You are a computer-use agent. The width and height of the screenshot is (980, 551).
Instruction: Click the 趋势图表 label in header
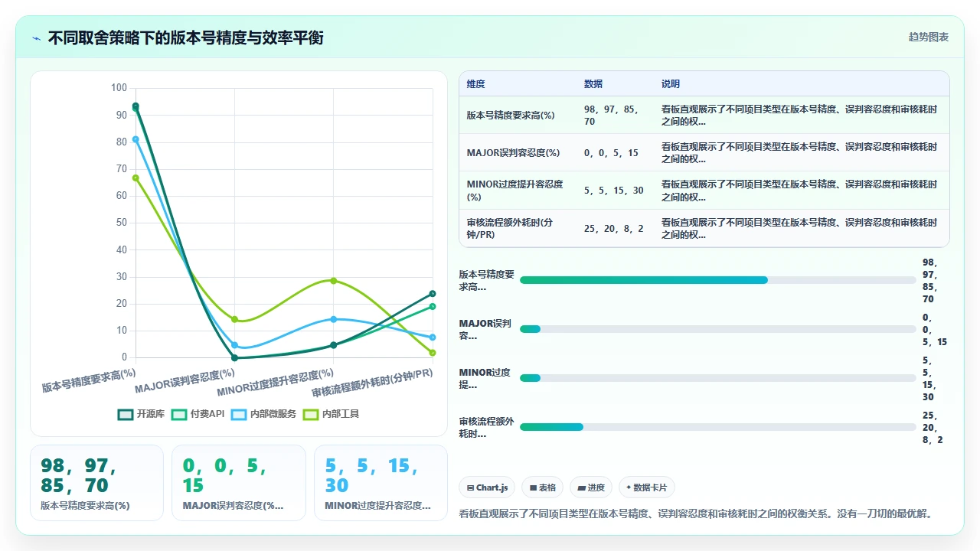929,37
